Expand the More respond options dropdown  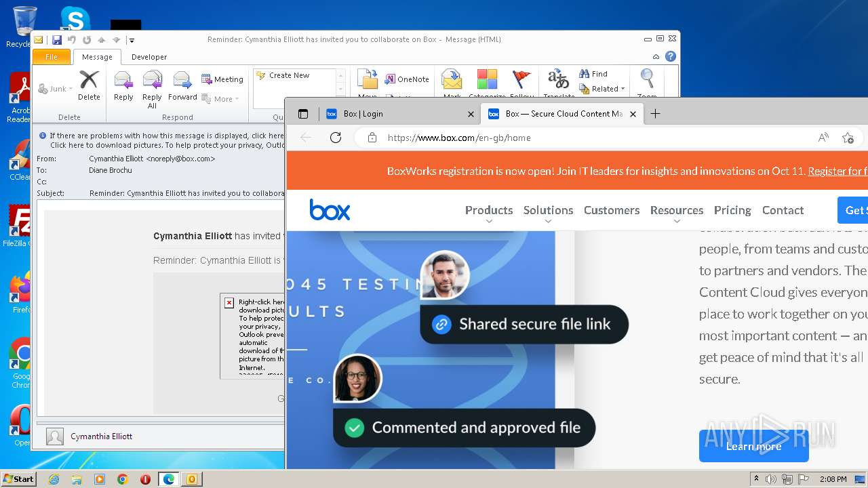(x=220, y=99)
